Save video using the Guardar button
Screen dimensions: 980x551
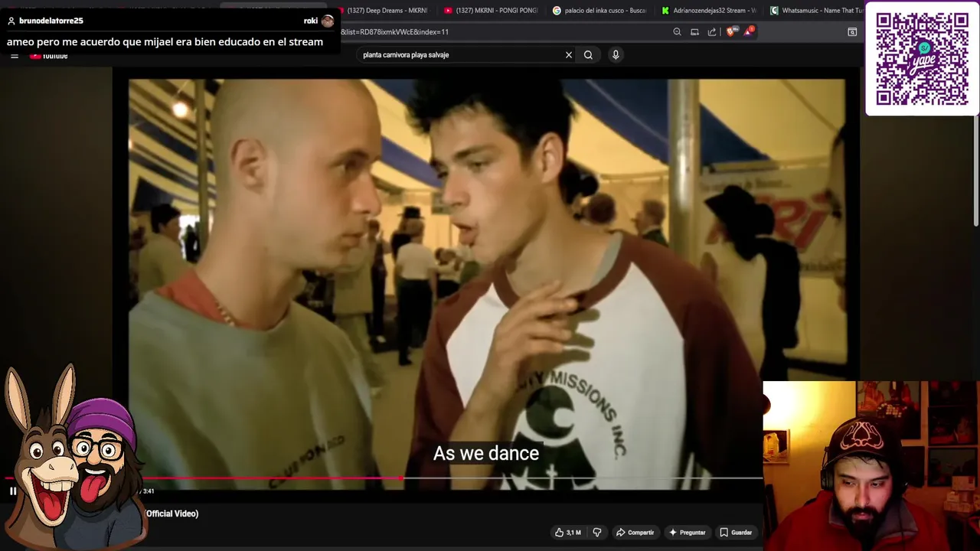(x=735, y=533)
